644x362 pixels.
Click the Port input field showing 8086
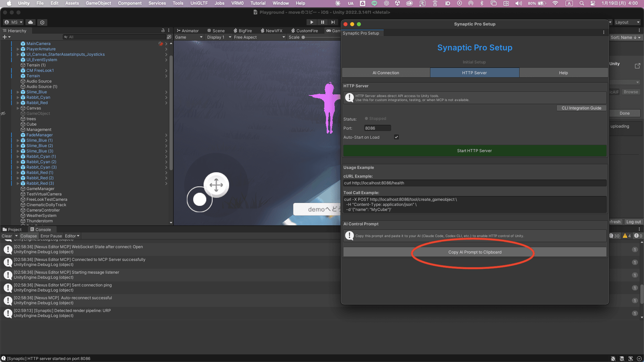coord(377,128)
